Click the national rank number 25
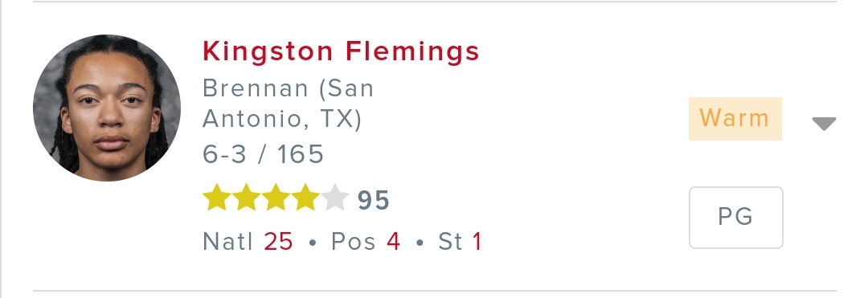 coord(278,242)
